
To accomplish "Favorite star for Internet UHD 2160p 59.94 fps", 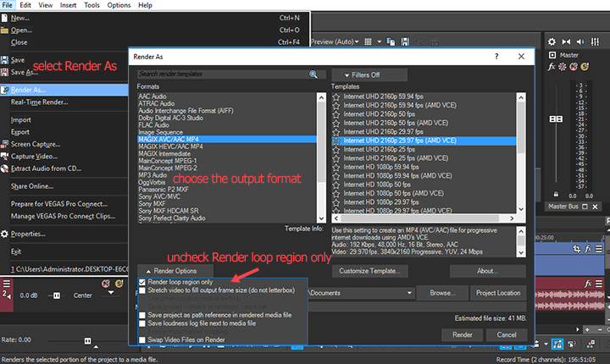I will click(336, 97).
